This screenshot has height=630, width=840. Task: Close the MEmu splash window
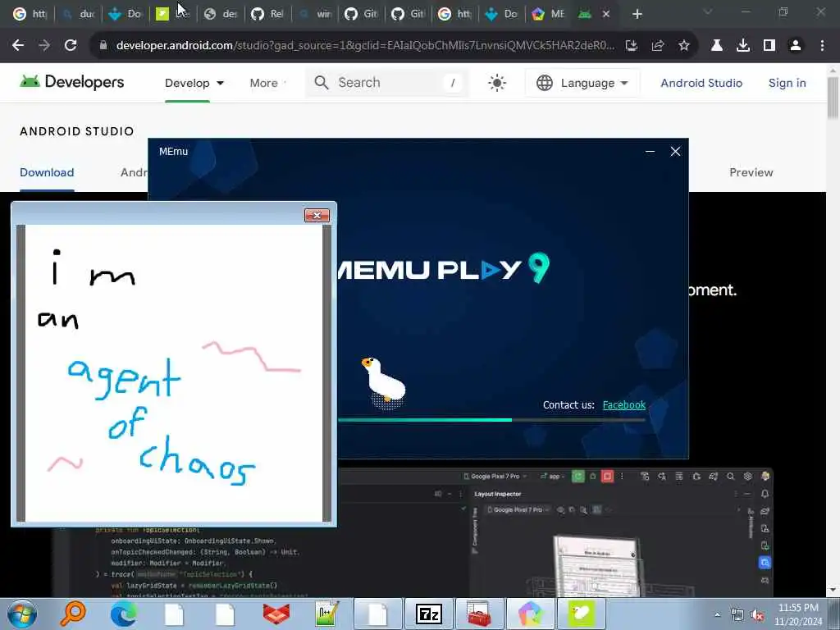pos(676,152)
